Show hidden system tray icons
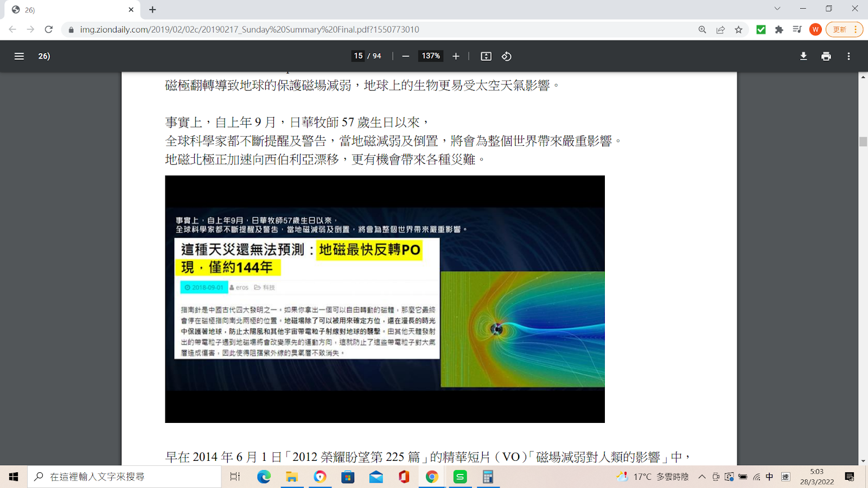The width and height of the screenshot is (868, 488). click(x=702, y=477)
